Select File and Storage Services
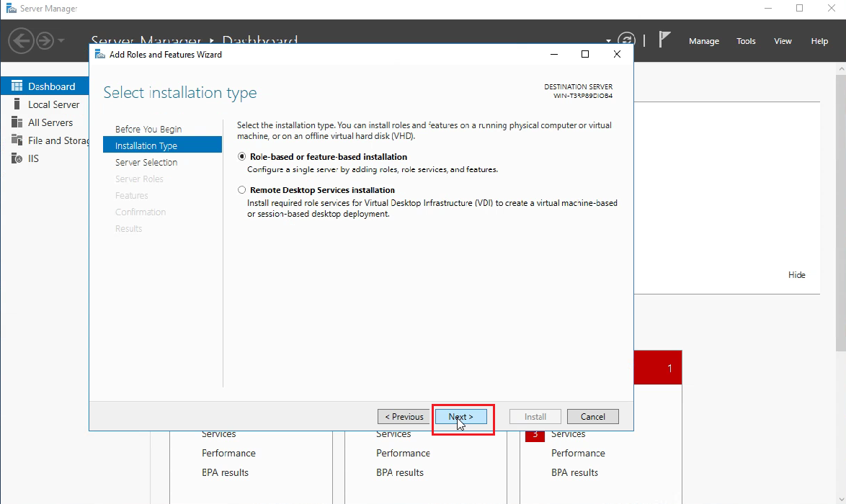The image size is (846, 504). pyautogui.click(x=54, y=140)
